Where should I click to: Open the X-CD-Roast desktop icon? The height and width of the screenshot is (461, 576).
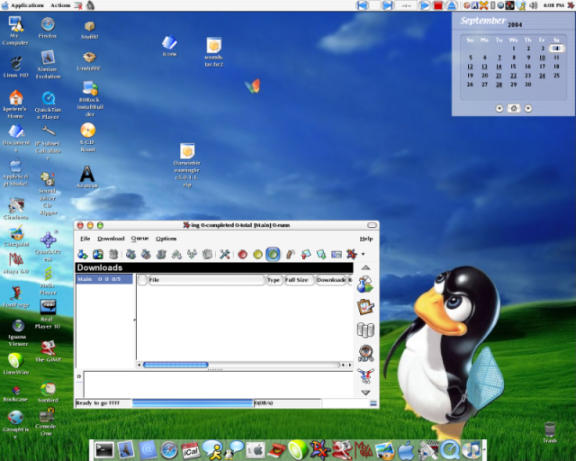88,137
